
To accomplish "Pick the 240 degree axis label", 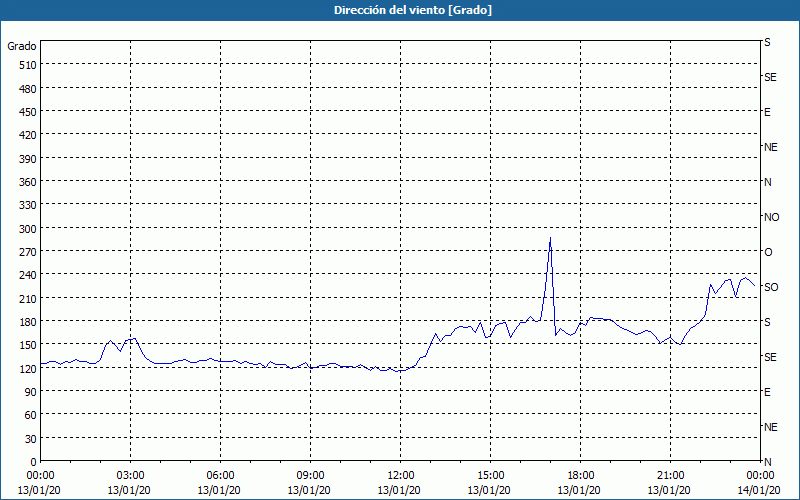I will [x=28, y=275].
